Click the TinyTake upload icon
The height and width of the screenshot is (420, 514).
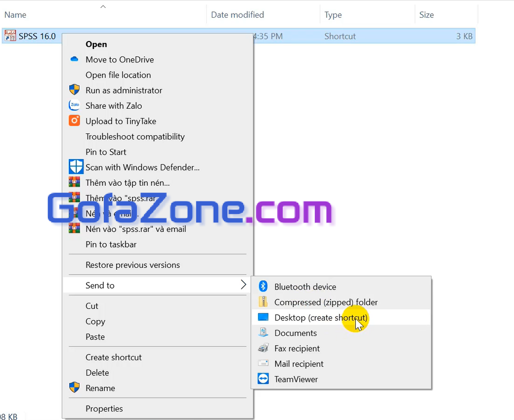tap(75, 121)
